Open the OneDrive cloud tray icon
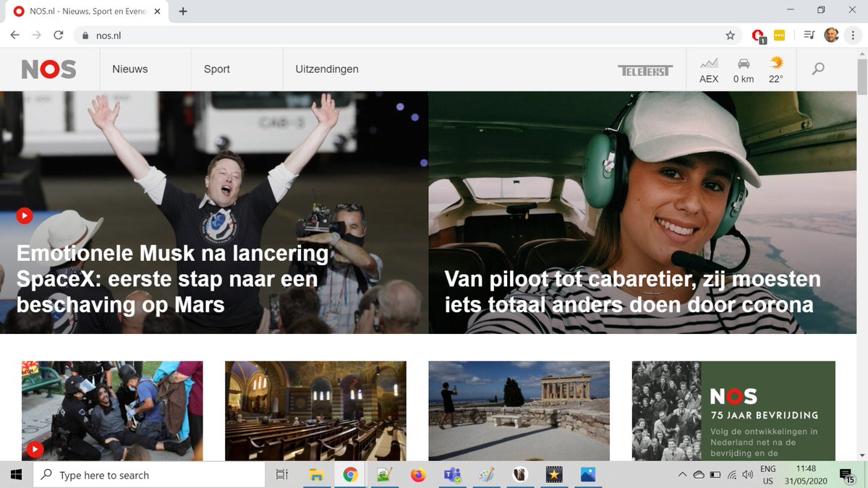Screen dimensions: 868x488 pyautogui.click(x=699, y=475)
